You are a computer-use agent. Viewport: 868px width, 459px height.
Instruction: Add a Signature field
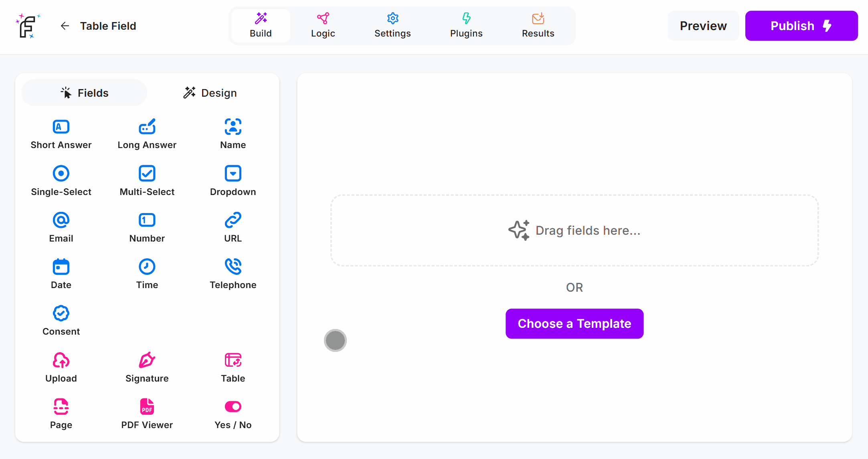coord(147,367)
